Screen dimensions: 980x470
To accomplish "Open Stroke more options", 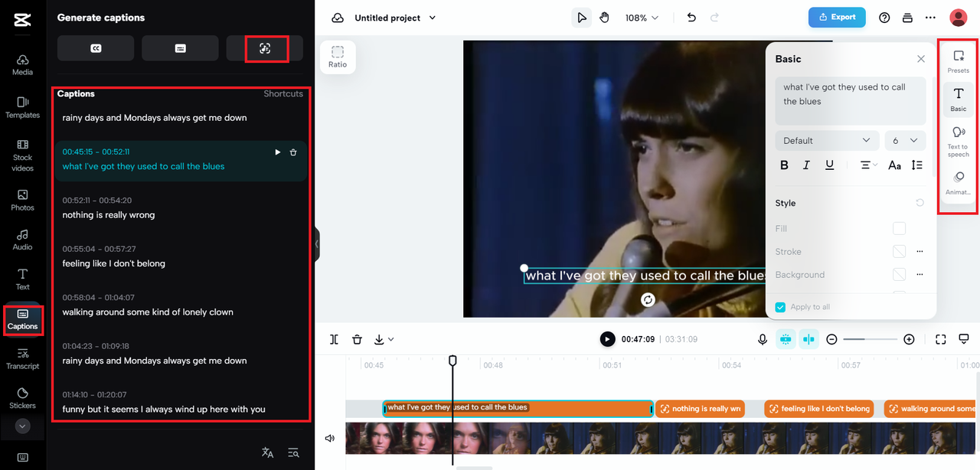I will coord(920,251).
